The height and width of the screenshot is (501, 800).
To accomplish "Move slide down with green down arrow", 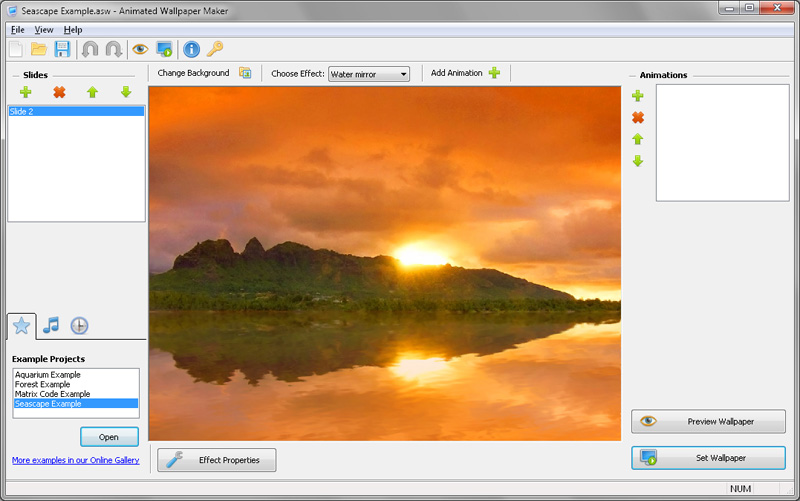I will [x=126, y=92].
